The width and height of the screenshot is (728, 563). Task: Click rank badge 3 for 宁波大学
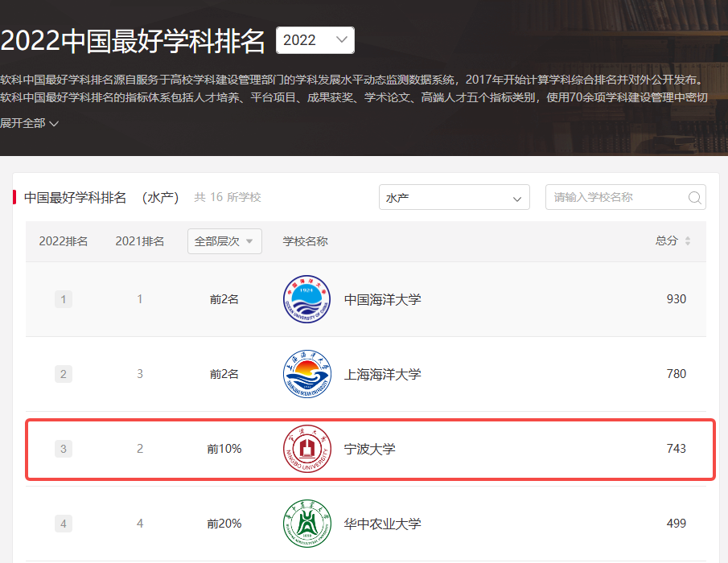[64, 449]
